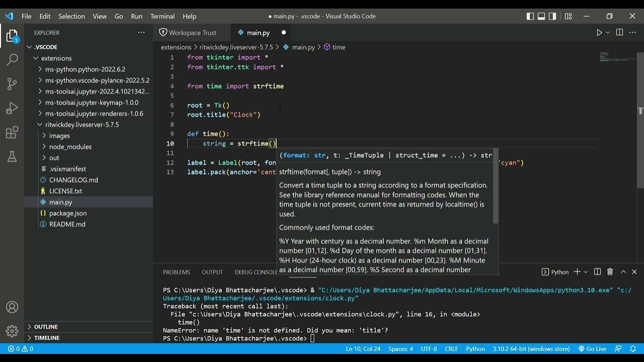The height and width of the screenshot is (362, 644).
Task: Close the terminal panel
Action: (x=634, y=272)
